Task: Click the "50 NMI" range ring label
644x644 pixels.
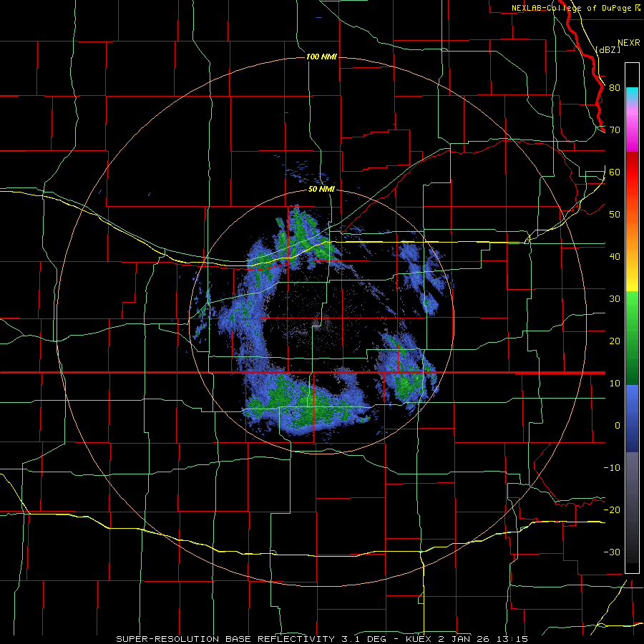Action: pos(321,190)
